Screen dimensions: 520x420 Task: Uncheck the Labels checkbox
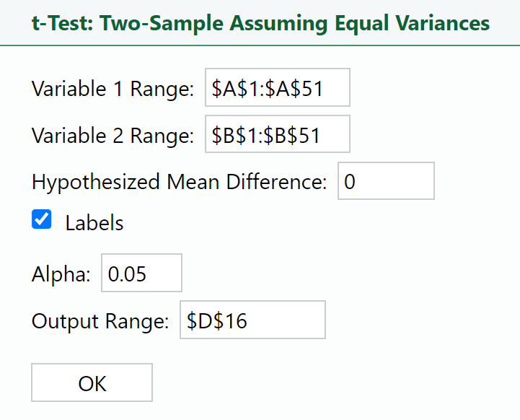pos(41,220)
